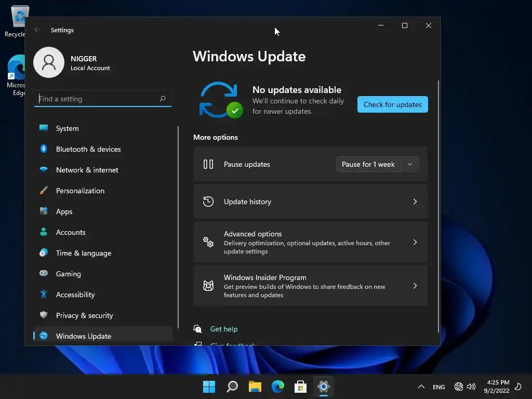The image size is (532, 399).
Task: Click Pause for 1 week button
Action: (368, 164)
